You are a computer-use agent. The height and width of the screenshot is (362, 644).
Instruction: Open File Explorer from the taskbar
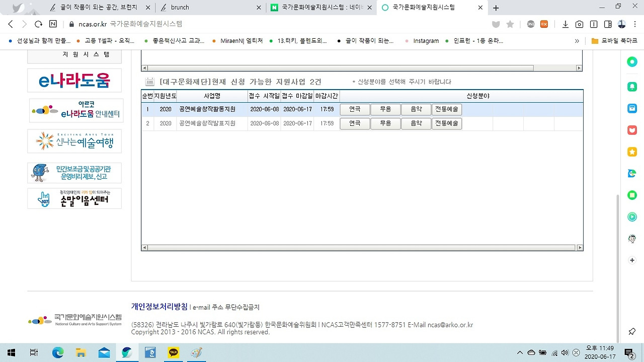(81, 352)
